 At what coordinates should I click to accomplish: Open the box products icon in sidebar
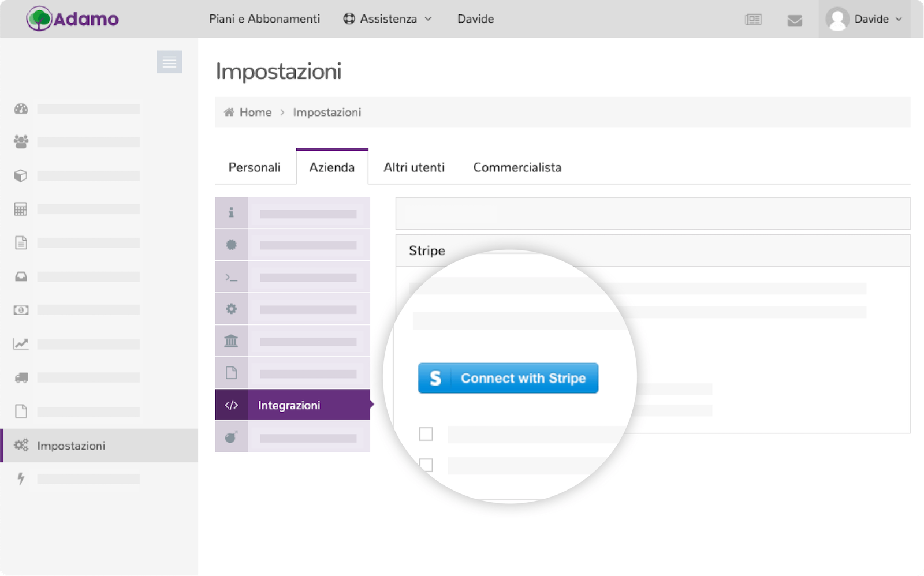[x=21, y=175]
